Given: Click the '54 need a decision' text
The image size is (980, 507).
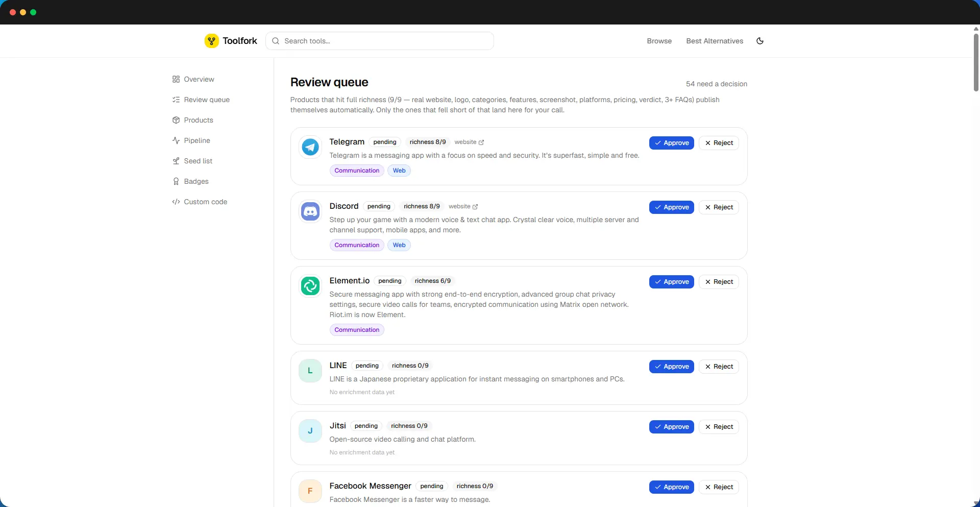Looking at the screenshot, I should 717,84.
